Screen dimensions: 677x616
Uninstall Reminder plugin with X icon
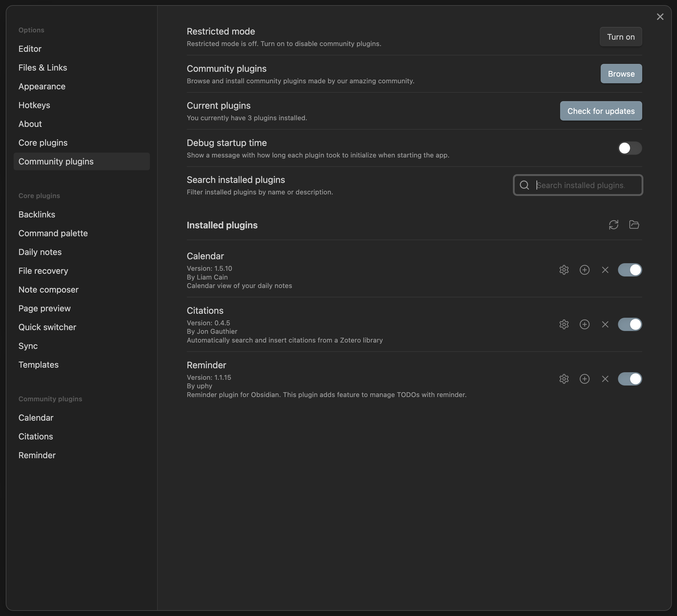coord(605,379)
